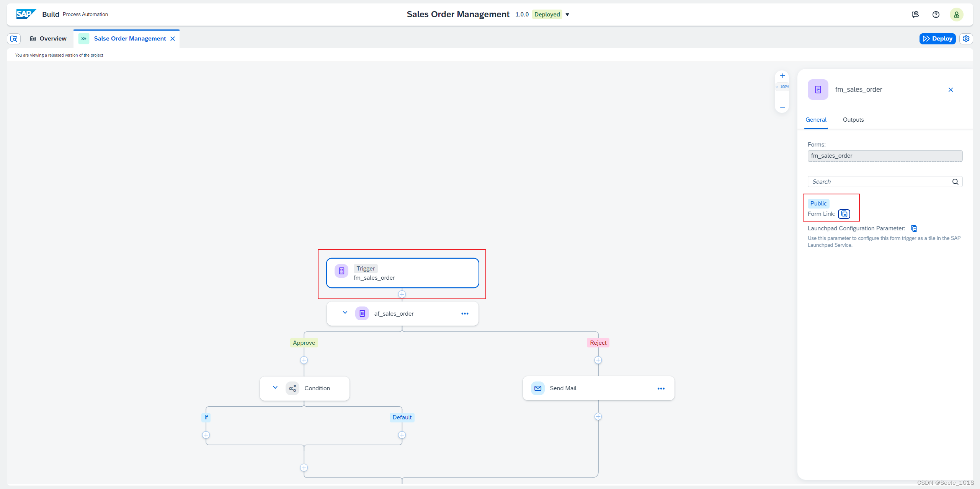Image resolution: width=980 pixels, height=489 pixels.
Task: Click the af_sales_order node label
Action: pyautogui.click(x=394, y=314)
